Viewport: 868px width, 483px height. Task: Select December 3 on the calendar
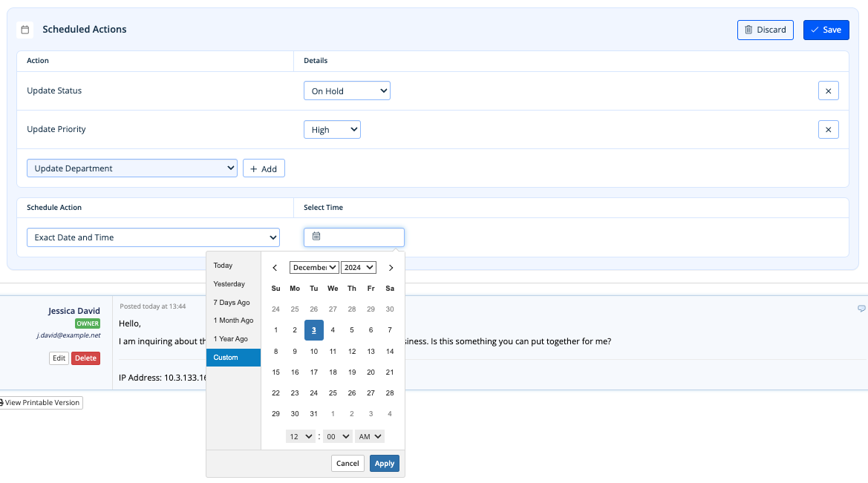pos(313,329)
